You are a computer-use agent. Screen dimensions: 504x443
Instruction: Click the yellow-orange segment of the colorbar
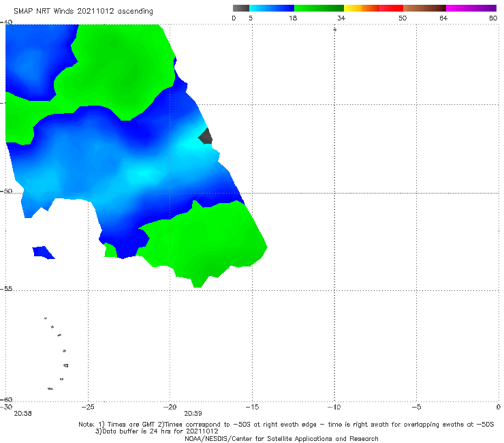361,8
